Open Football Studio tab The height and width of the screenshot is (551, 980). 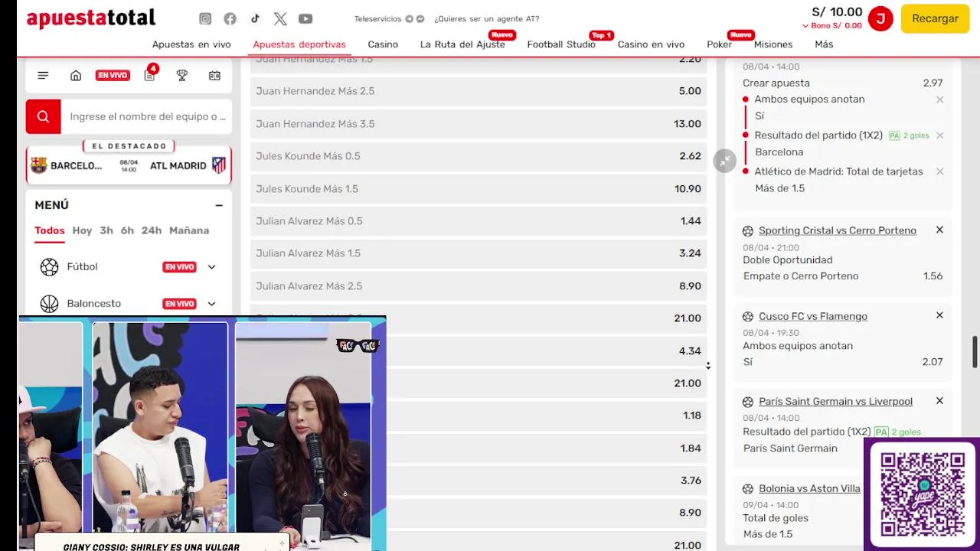(561, 44)
